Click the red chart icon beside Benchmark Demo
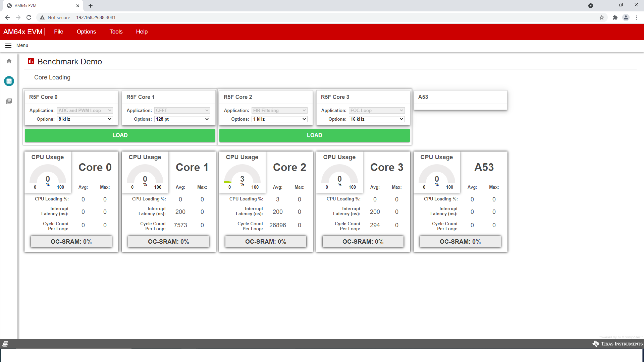This screenshot has width=644, height=362. [x=31, y=61]
